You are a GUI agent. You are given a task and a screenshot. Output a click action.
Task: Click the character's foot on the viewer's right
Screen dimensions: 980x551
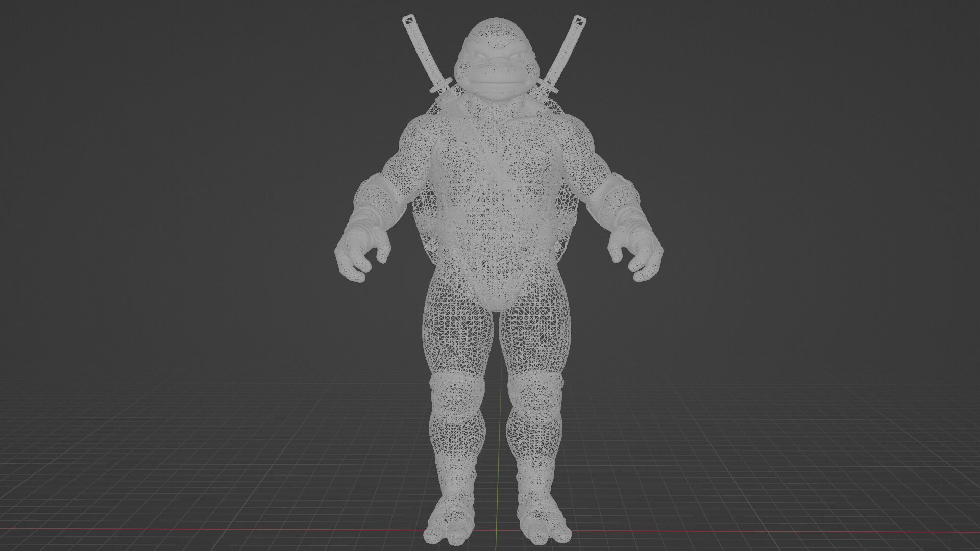pos(544,520)
